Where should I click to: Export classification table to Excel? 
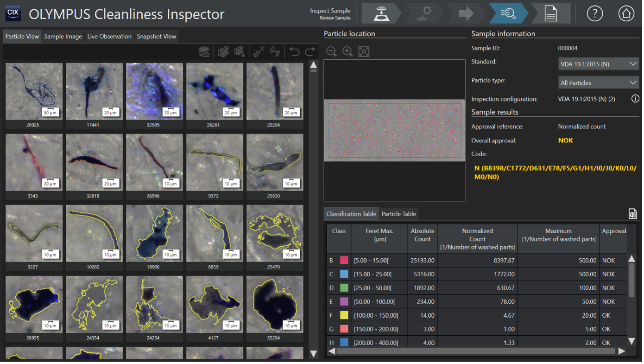(632, 213)
